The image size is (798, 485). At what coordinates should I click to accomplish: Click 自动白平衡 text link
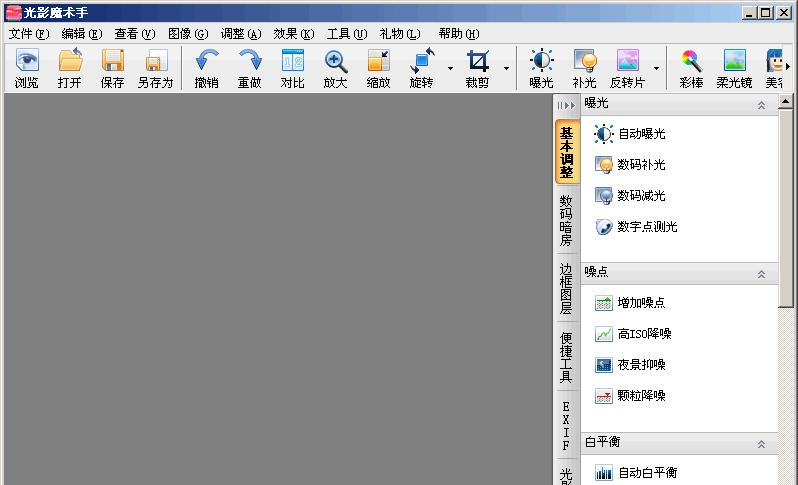(x=648, y=473)
